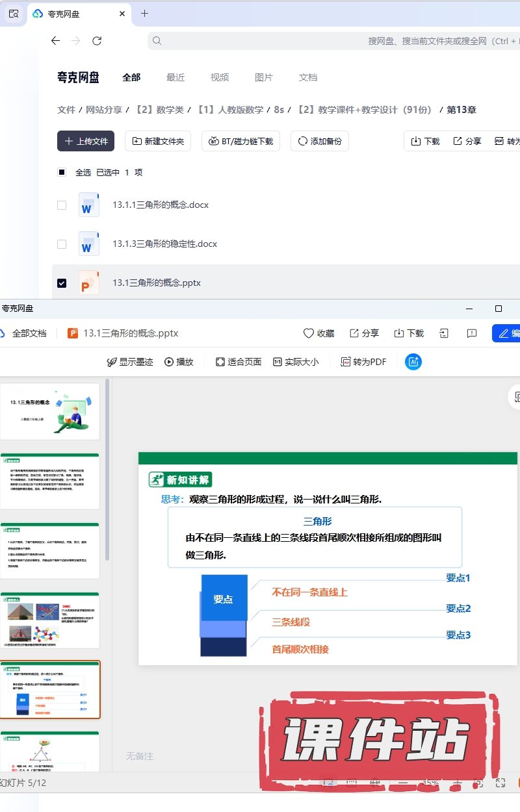Image resolution: width=520 pixels, height=812 pixels.
Task: Click the AI assistant icon in the viewer toolbar
Action: click(x=413, y=362)
